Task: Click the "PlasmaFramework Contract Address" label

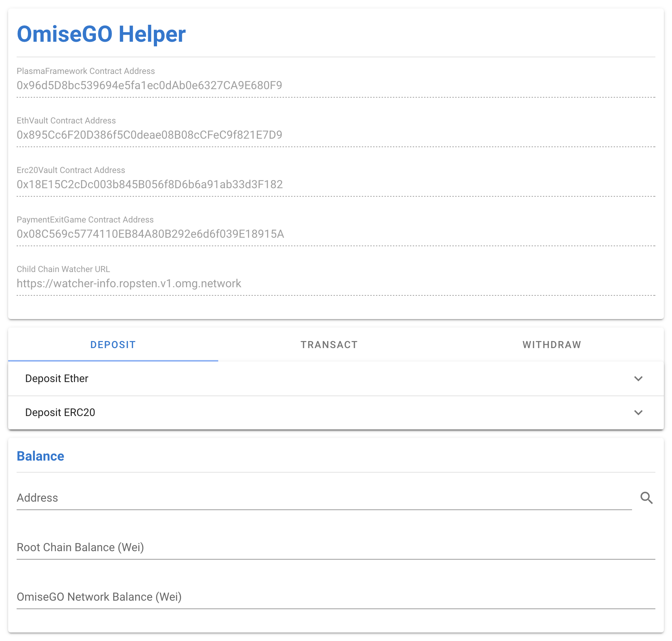Action: click(86, 71)
